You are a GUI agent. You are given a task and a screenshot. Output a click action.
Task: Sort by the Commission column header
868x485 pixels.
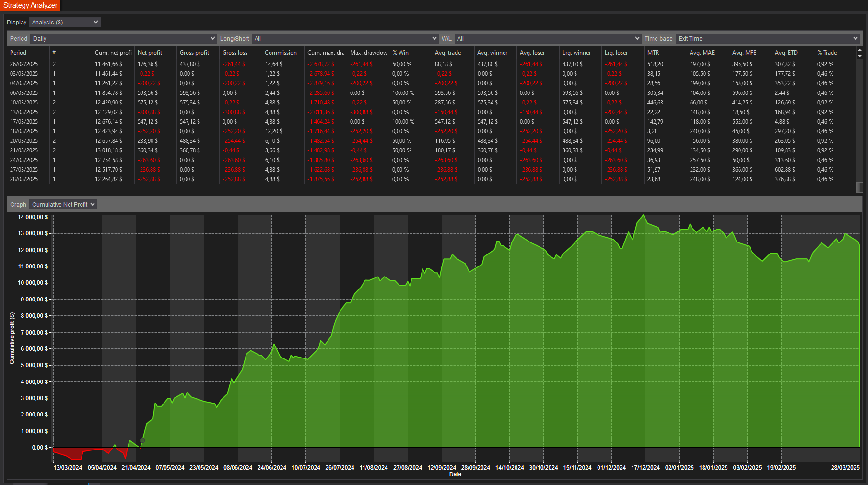(283, 53)
